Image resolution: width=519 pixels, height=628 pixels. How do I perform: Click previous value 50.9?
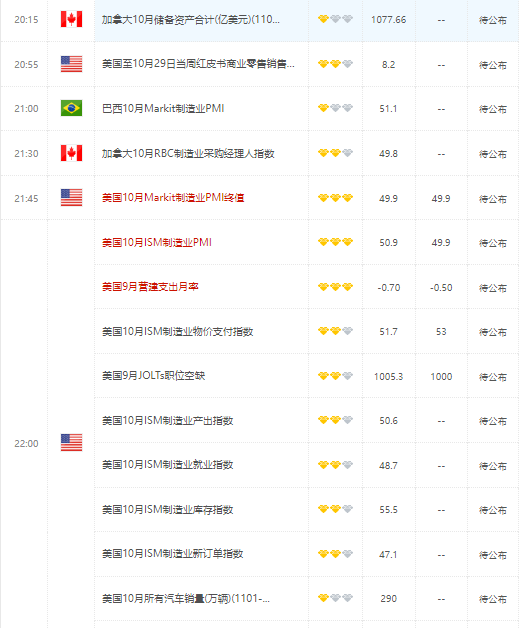388,242
